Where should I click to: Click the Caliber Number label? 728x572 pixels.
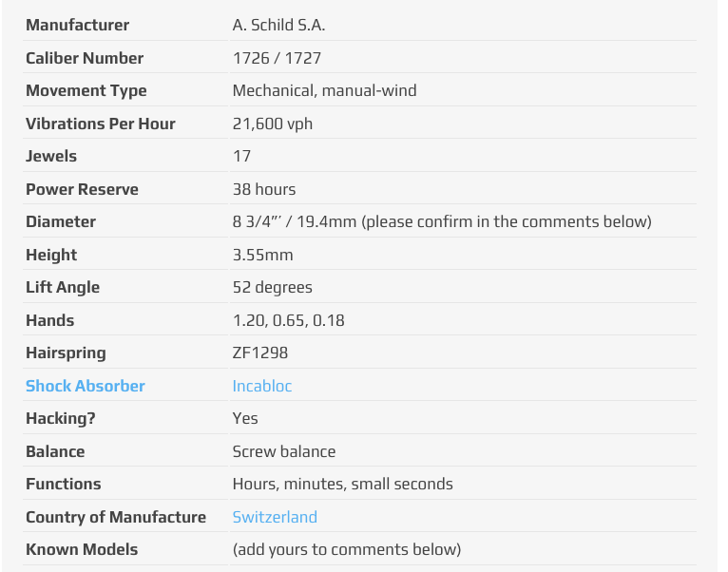click(x=85, y=58)
